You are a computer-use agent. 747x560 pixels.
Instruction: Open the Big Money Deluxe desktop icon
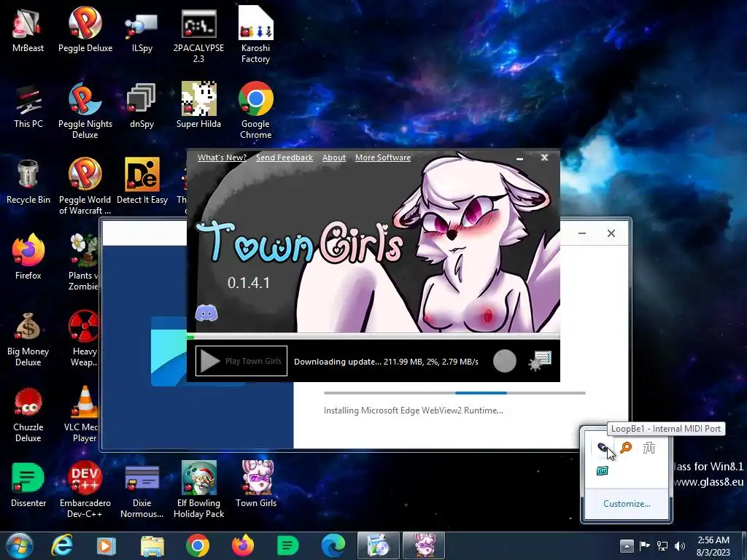click(28, 338)
